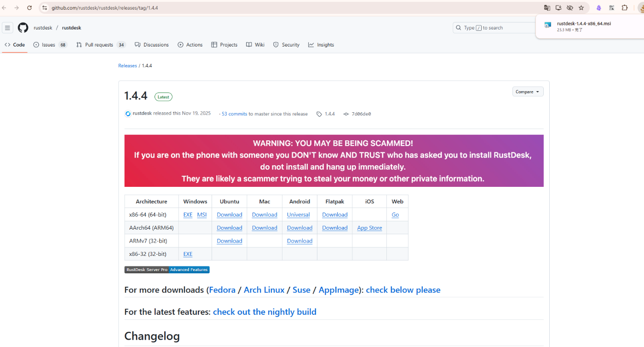
Task: Open the Code tab
Action: click(x=15, y=45)
